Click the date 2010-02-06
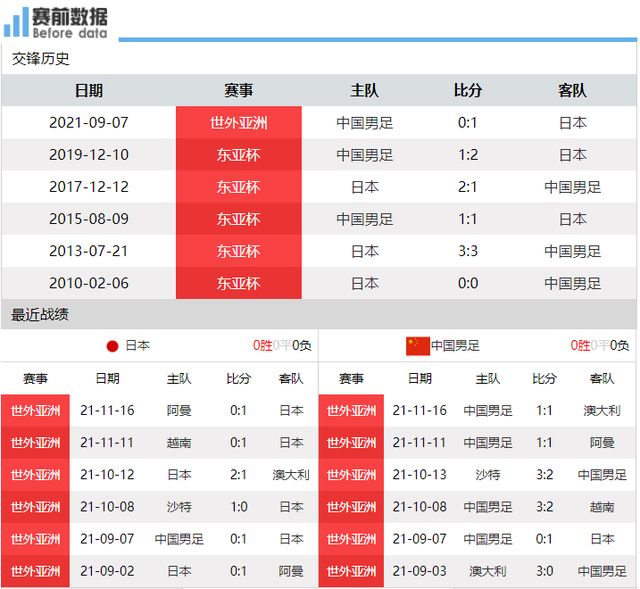 (89, 283)
